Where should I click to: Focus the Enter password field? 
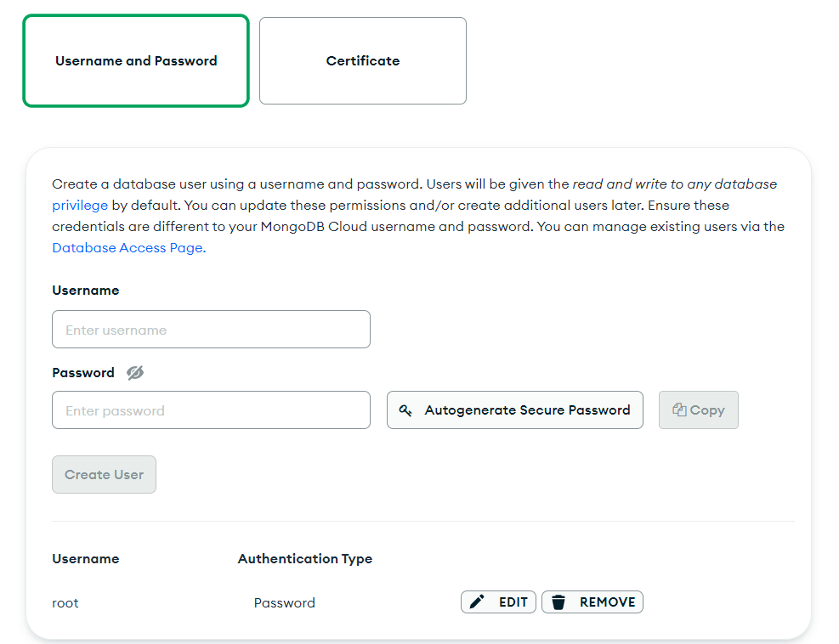click(211, 410)
